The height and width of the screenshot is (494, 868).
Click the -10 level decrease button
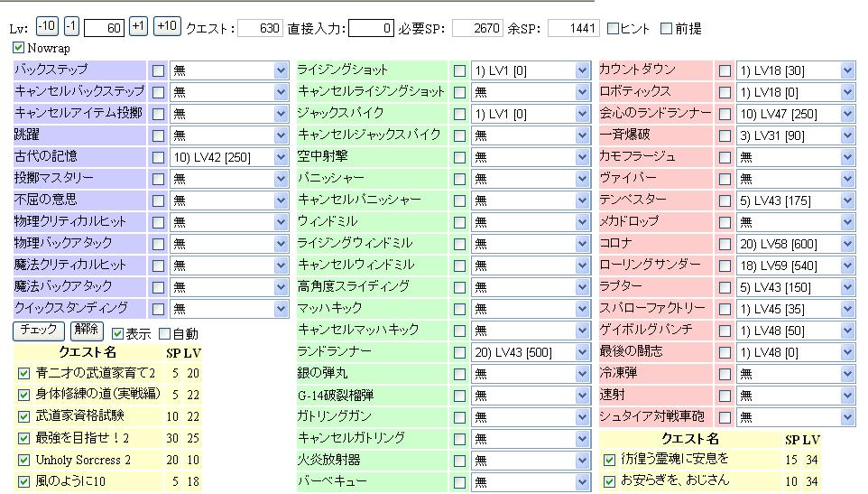coord(47,27)
